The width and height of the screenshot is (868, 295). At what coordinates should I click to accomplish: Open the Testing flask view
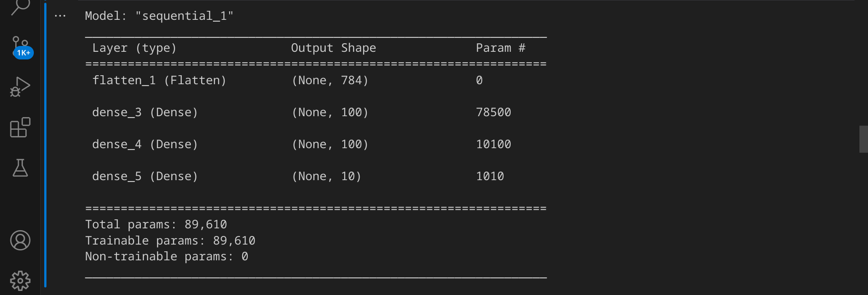pos(20,168)
